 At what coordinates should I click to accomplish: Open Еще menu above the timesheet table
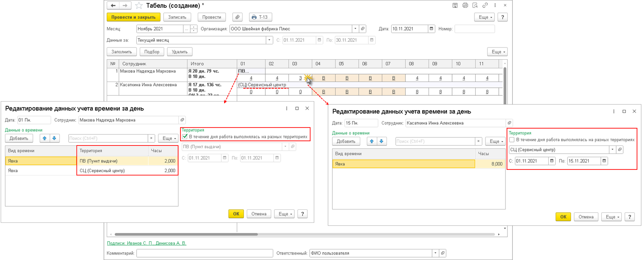point(497,52)
